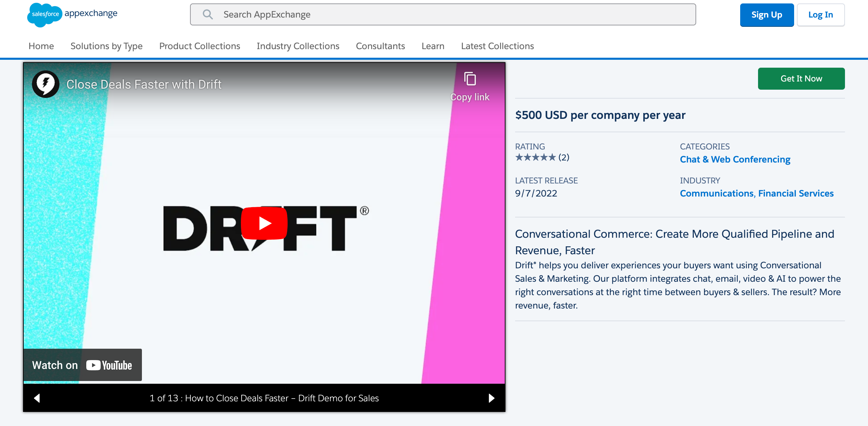The width and height of the screenshot is (868, 426).
Task: Open Chat & Web Conferencing category link
Action: coord(735,159)
